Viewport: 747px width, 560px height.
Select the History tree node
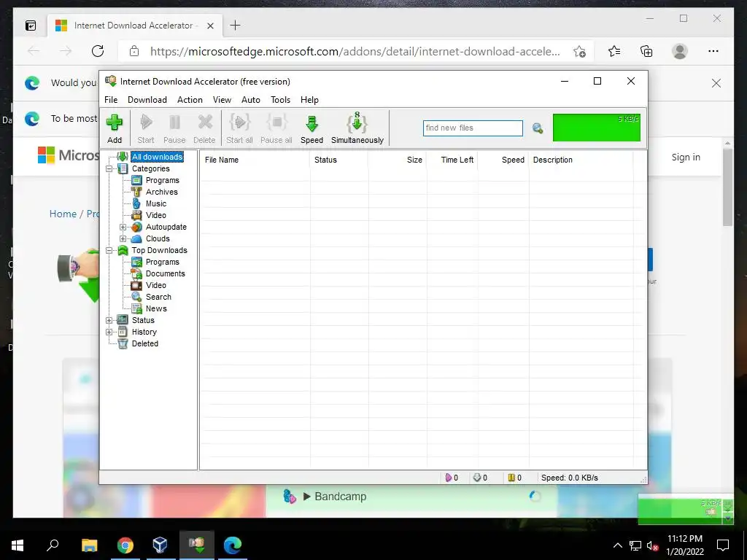click(144, 332)
